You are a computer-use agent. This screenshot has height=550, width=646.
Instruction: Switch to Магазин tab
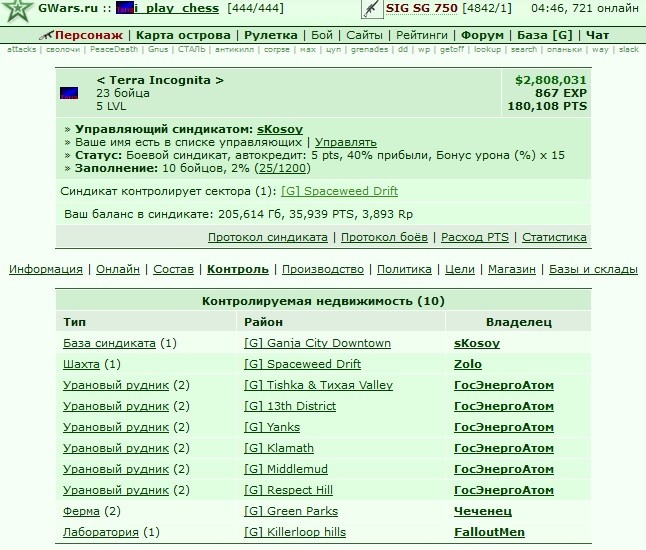pyautogui.click(x=512, y=269)
